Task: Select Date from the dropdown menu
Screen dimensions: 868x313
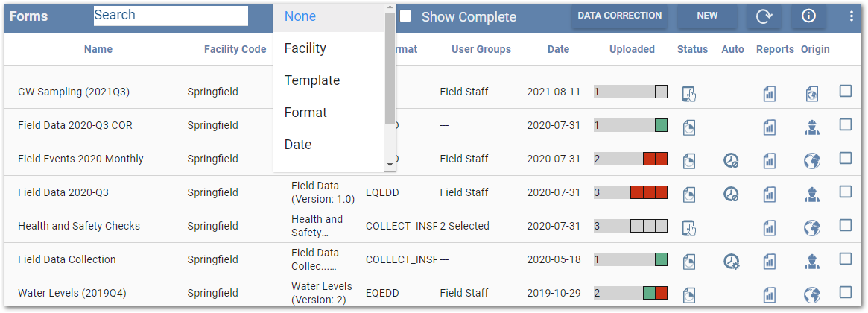Action: [298, 145]
